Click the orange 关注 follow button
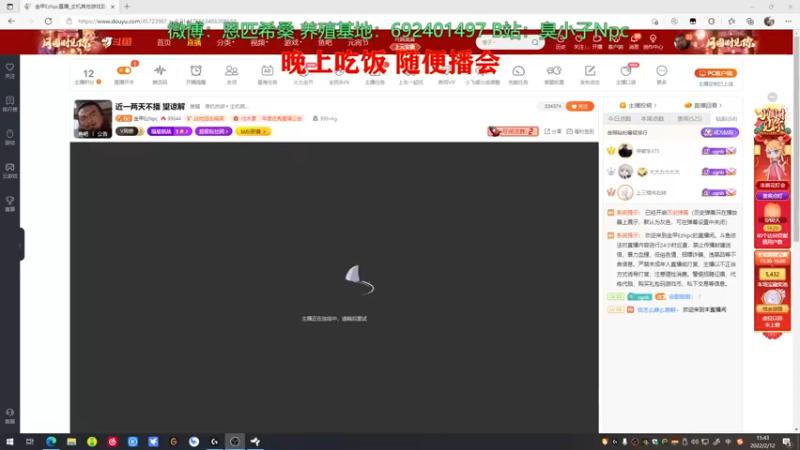 [x=580, y=106]
